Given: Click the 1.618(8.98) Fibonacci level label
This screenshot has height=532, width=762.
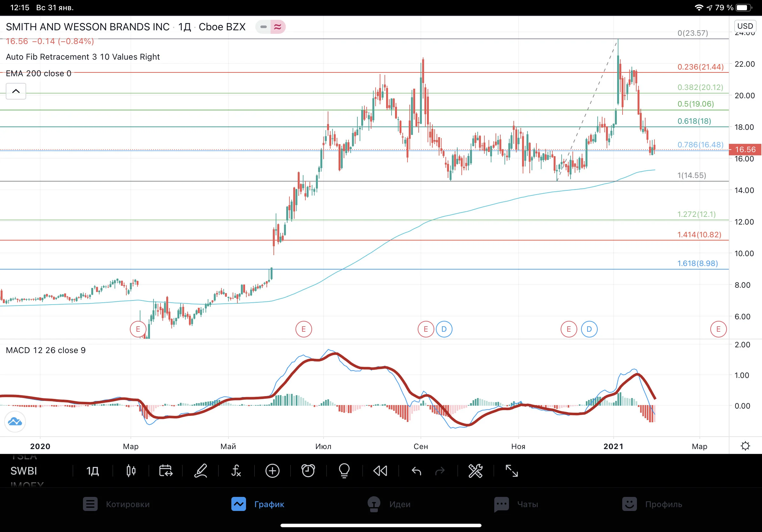Looking at the screenshot, I should click(698, 263).
